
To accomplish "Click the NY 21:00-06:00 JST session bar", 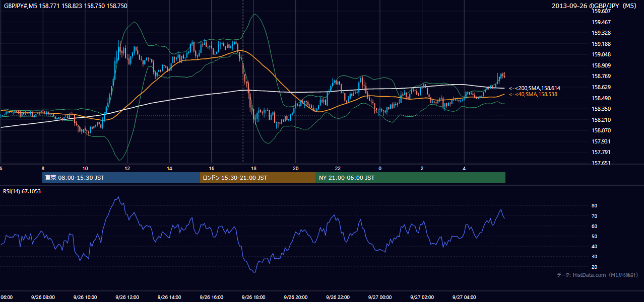I will coord(411,178).
